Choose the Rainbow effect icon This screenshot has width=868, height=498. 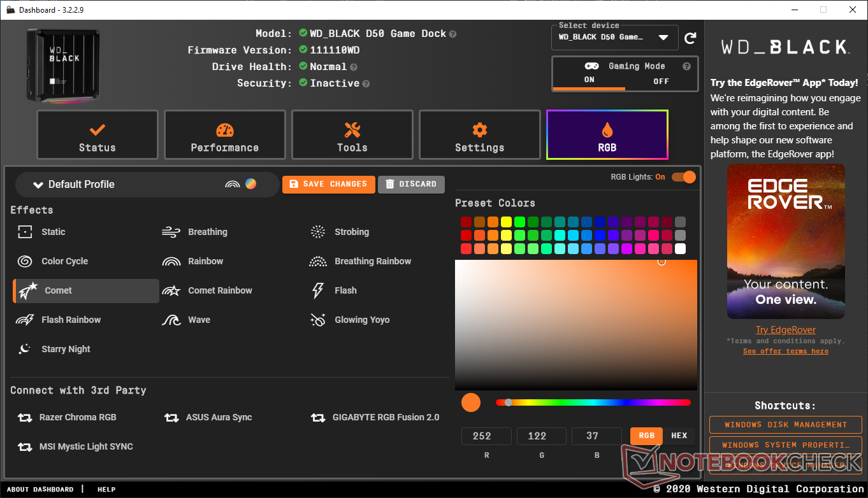pos(171,261)
